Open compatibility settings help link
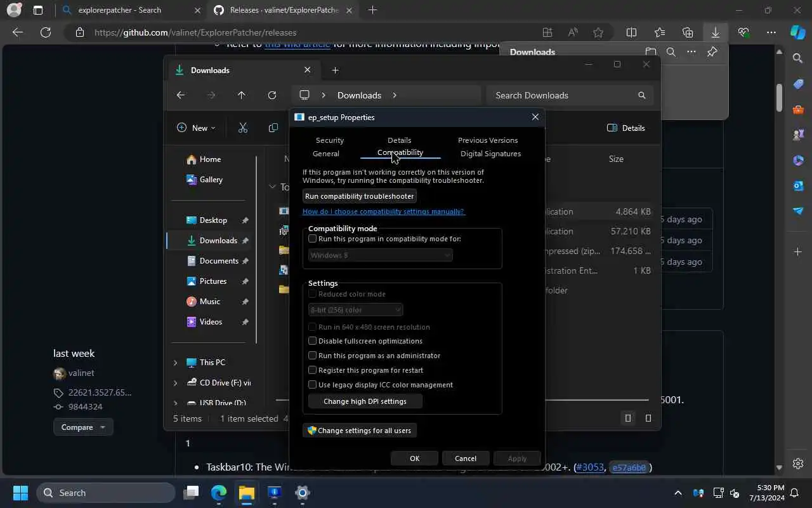 coord(384,211)
